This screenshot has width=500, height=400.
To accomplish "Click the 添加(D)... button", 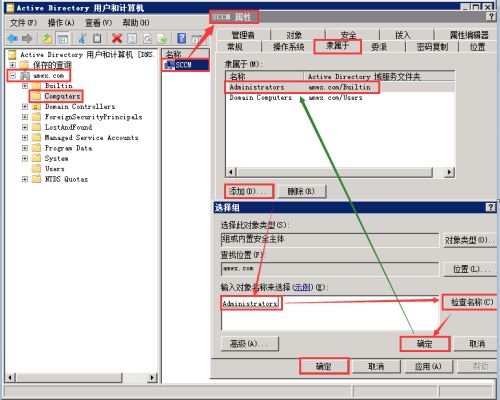I will point(249,191).
